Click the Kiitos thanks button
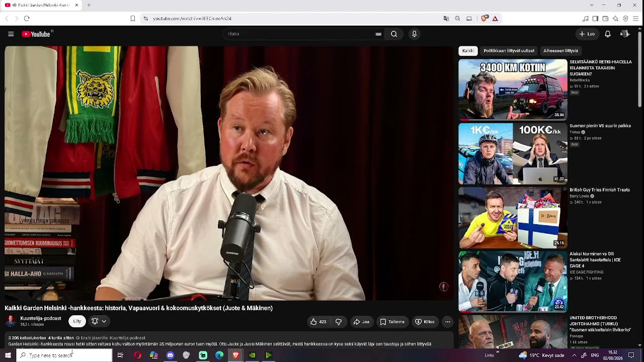This screenshot has width=644, height=362. pyautogui.click(x=425, y=322)
